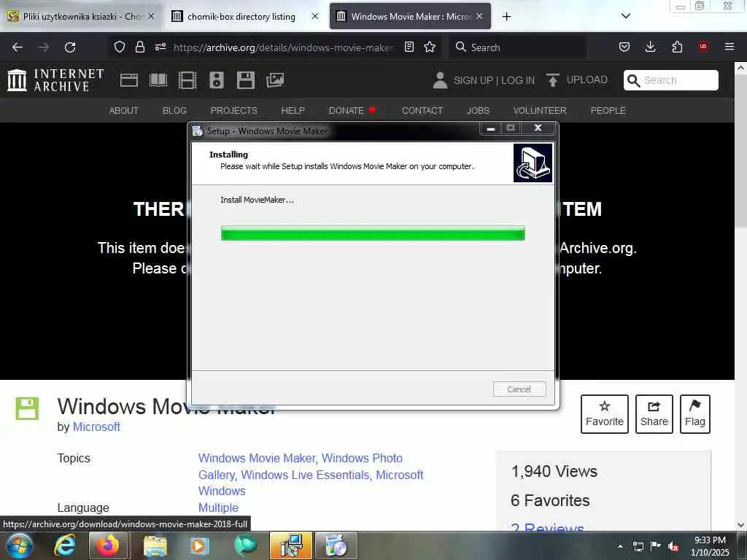Viewport: 747px width, 560px height.
Task: Open Internet Explorer from the taskbar
Action: pyautogui.click(x=65, y=545)
